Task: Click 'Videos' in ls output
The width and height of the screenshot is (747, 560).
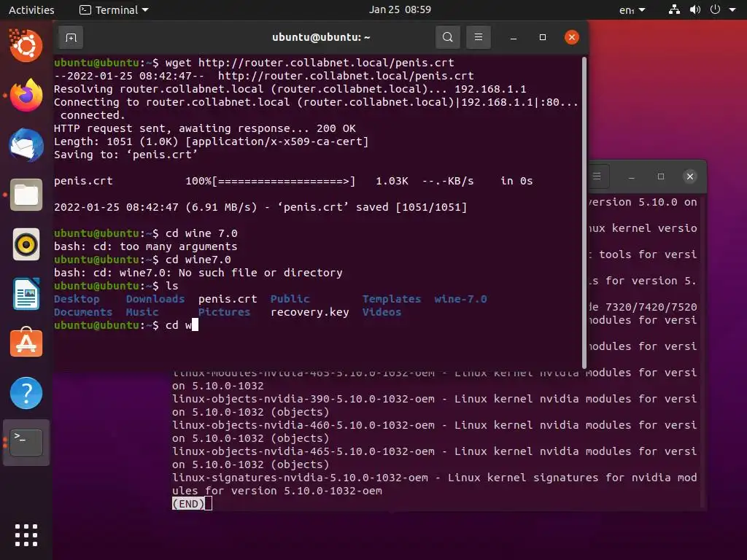Action: [382, 312]
